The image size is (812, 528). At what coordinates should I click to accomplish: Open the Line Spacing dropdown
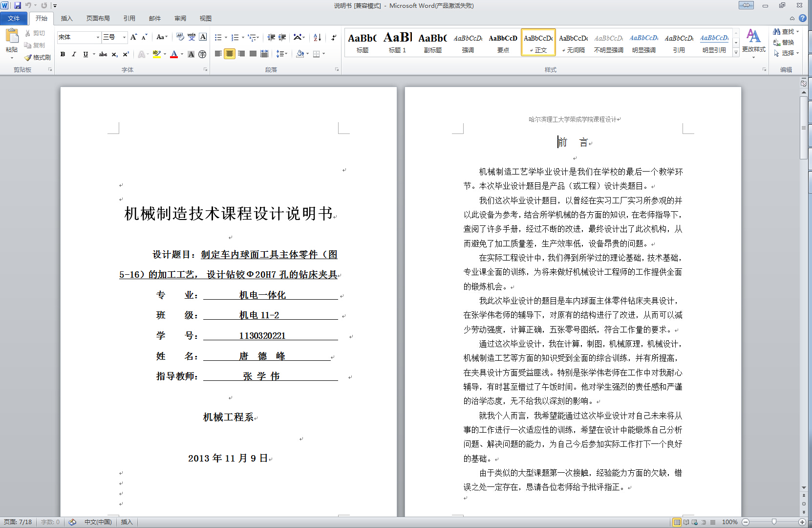click(x=282, y=54)
